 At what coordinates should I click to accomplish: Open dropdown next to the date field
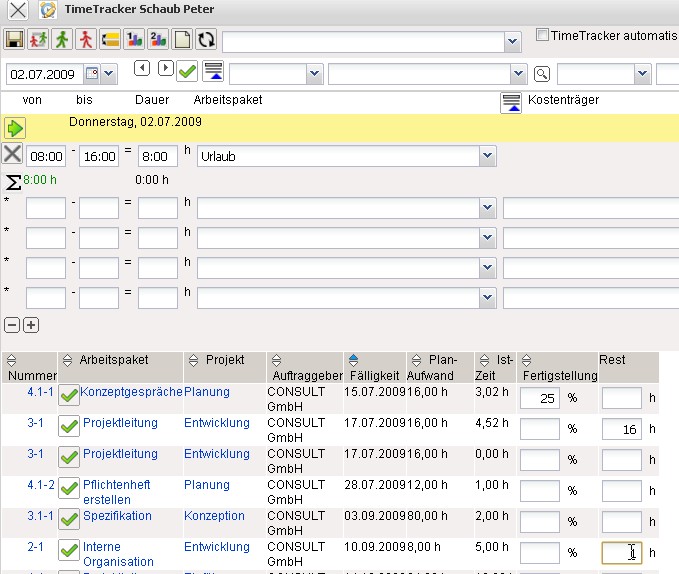[x=109, y=74]
